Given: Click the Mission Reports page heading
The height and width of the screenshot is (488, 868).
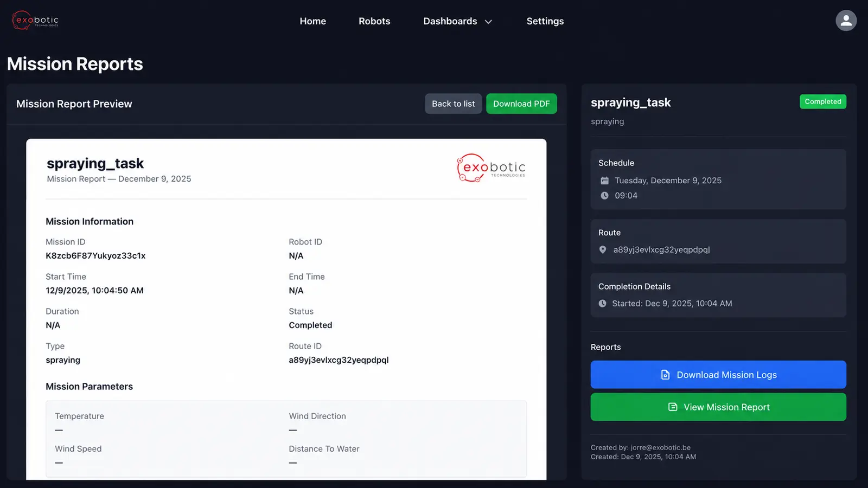Looking at the screenshot, I should [75, 64].
